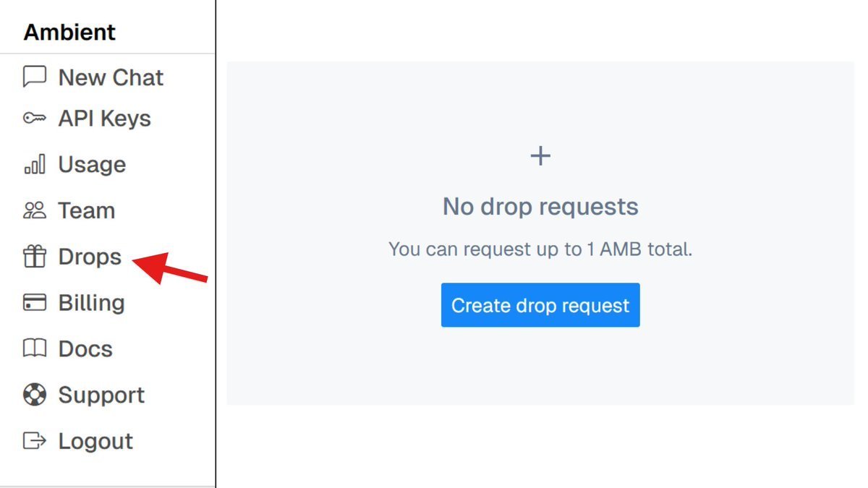This screenshot has height=488, width=868.
Task: Click the Ambient title in the sidebar
Action: [69, 33]
